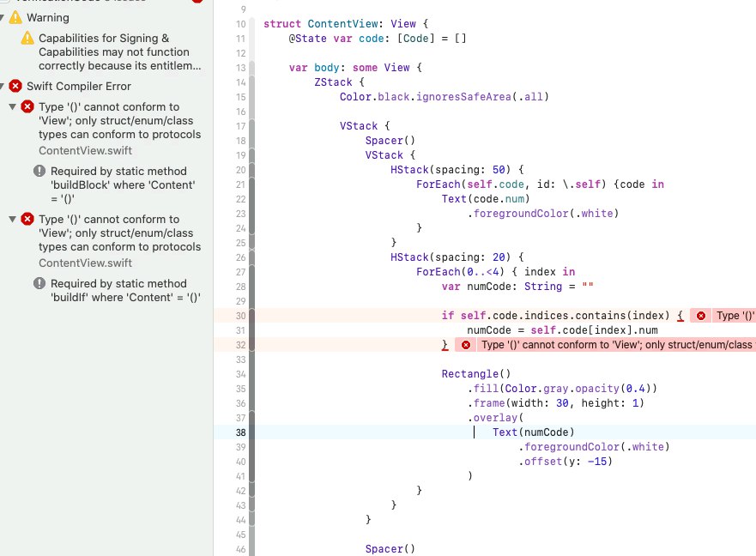Collapse first Type '()' error disclosure triangle
Screen dimensions: 756x556
pos(13,106)
